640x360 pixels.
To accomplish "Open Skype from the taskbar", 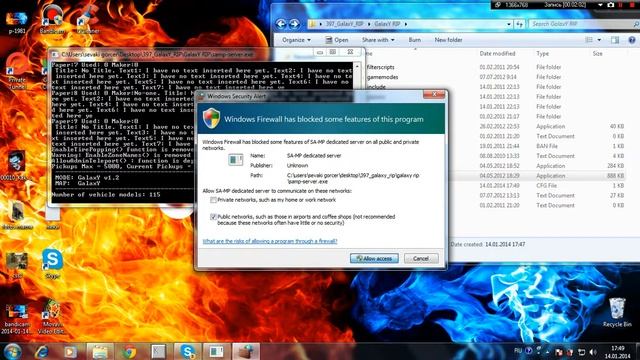I will (187, 351).
